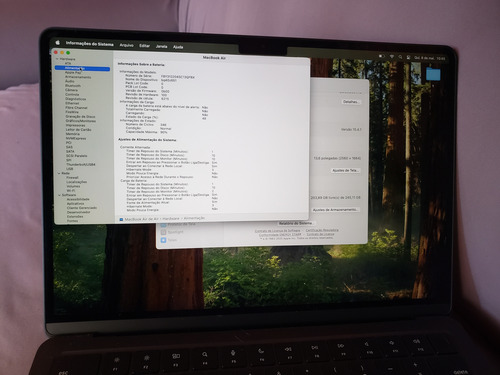Open Contrato de Licença de Software link
Screen dimensions: 500x375
pyautogui.click(x=277, y=231)
